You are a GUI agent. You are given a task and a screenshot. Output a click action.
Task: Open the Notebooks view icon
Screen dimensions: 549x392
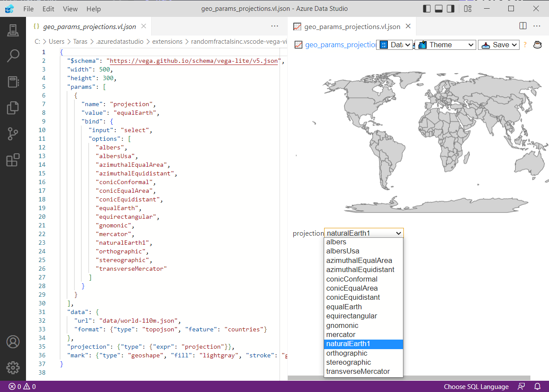13,82
